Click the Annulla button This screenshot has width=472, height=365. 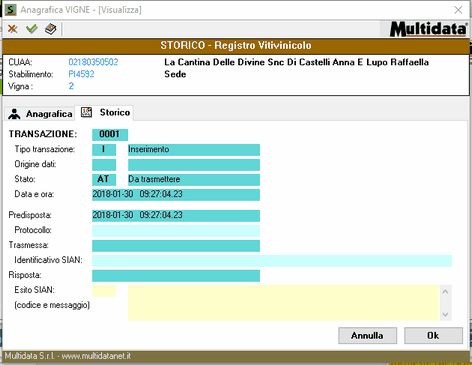point(367,335)
